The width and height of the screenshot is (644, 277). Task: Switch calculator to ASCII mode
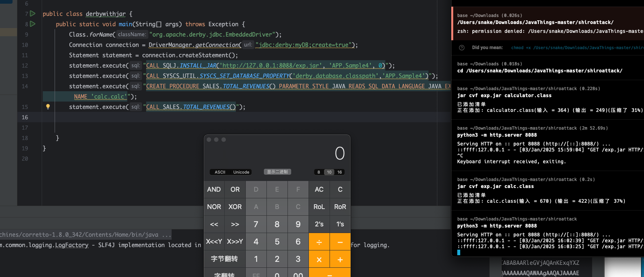point(220,172)
